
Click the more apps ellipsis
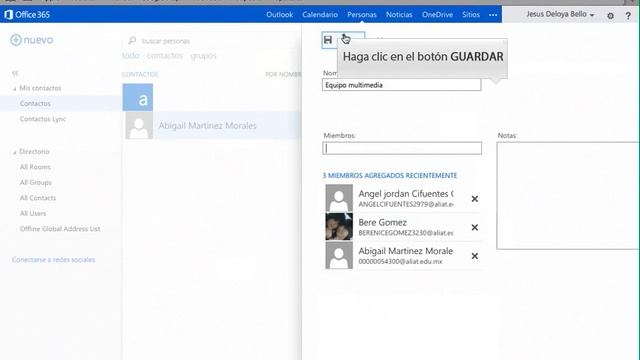click(493, 15)
